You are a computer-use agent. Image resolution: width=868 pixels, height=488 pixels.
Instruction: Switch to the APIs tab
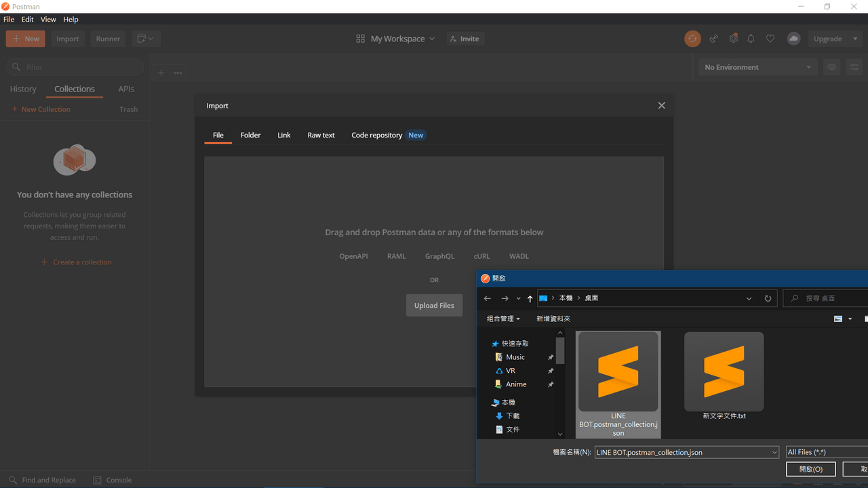coord(126,89)
